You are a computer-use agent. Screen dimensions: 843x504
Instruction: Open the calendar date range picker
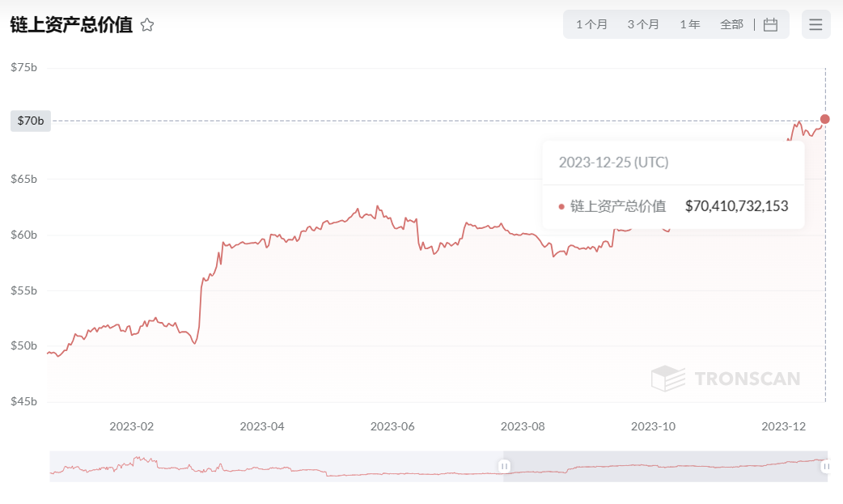[x=770, y=24]
